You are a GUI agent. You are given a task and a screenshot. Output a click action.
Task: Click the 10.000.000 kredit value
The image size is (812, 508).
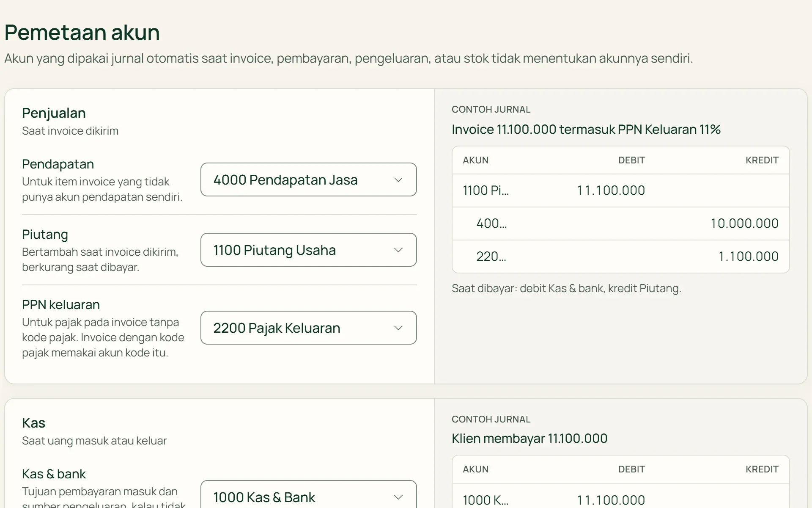(744, 224)
